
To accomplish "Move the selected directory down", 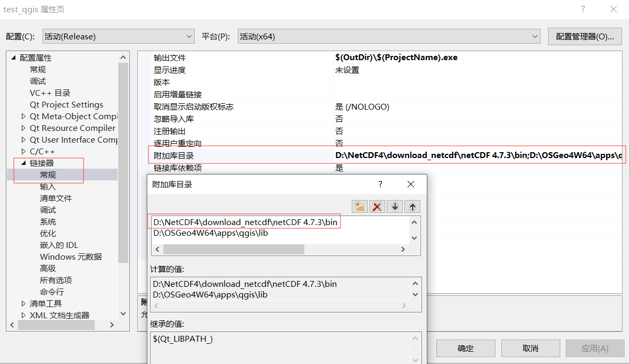I will [395, 206].
